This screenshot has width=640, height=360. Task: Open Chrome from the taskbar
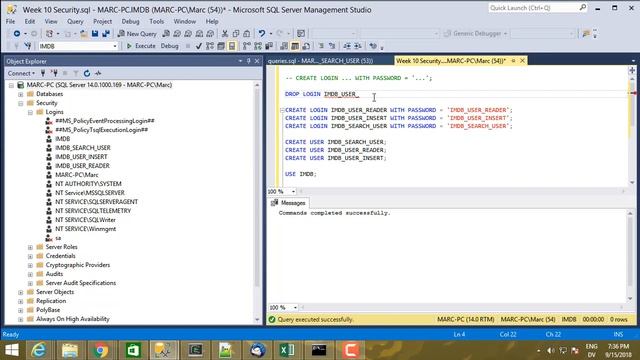[101, 350]
